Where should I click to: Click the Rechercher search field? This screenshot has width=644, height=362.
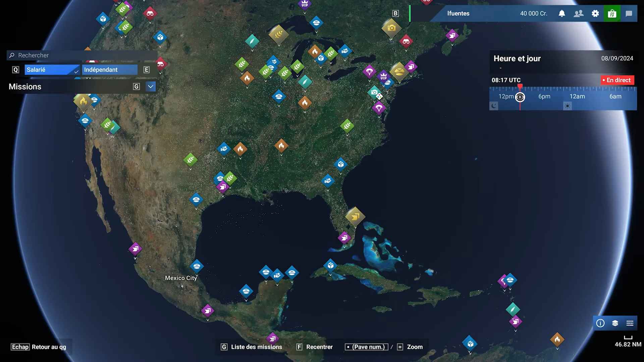[82, 55]
